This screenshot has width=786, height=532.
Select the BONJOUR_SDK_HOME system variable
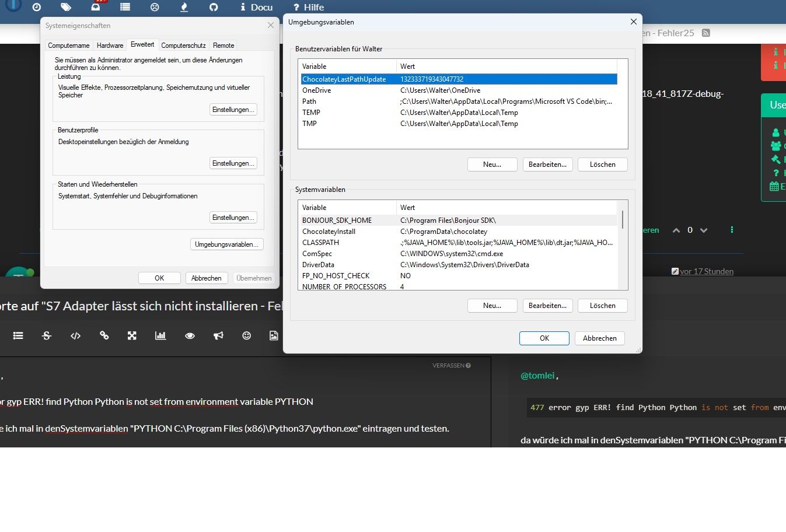[x=459, y=220]
